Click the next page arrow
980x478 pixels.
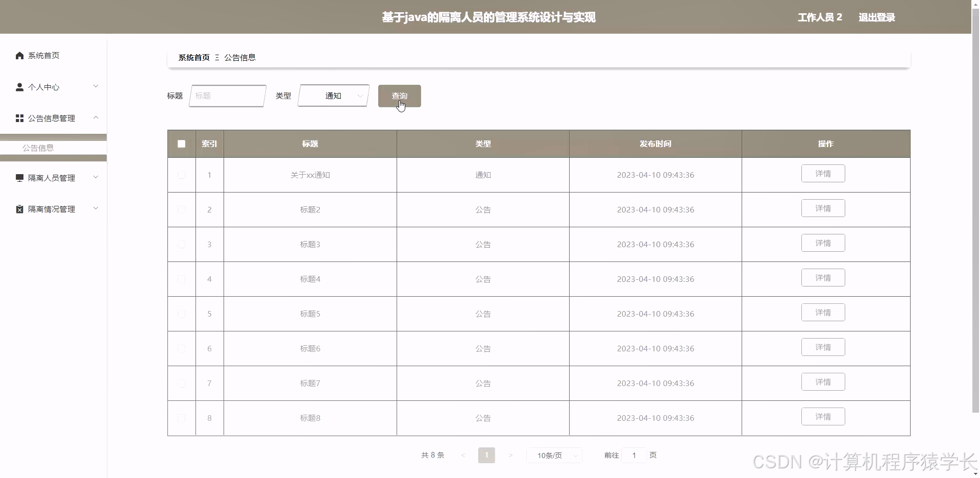(x=511, y=455)
